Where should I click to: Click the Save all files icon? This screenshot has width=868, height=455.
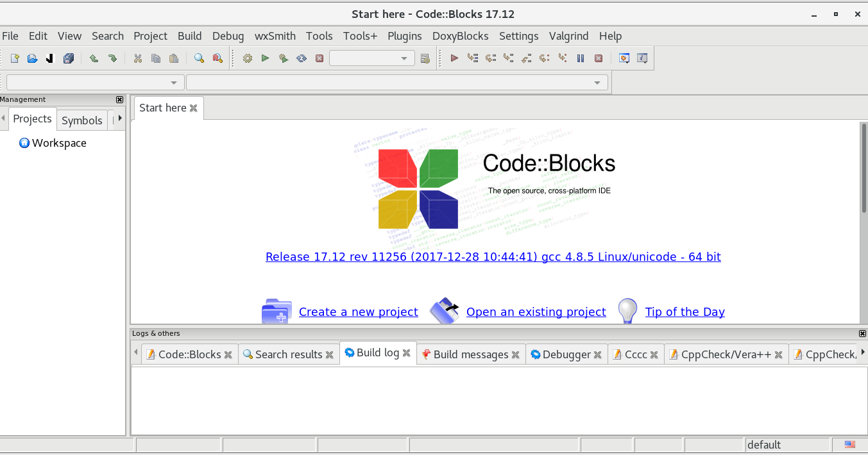(68, 58)
